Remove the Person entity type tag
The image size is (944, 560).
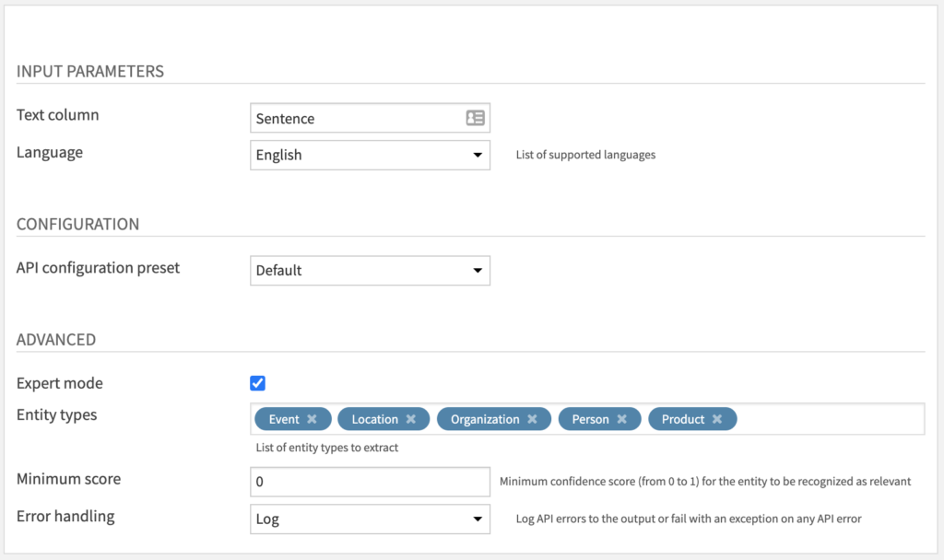(x=622, y=419)
